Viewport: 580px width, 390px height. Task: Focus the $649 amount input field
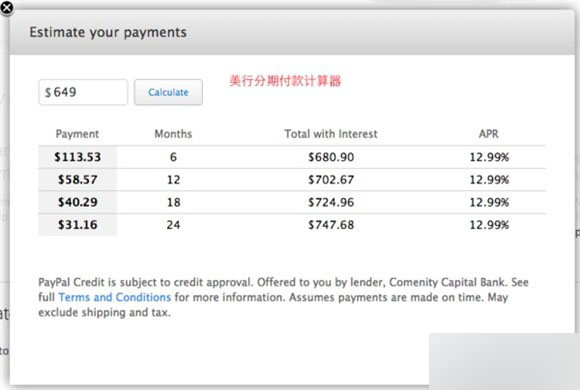tap(83, 92)
